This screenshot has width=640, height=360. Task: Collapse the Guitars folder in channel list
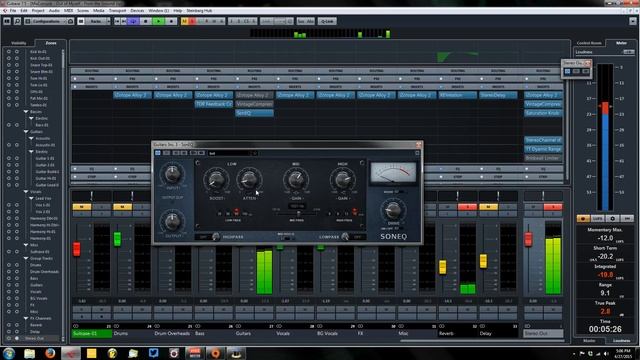coord(26,132)
